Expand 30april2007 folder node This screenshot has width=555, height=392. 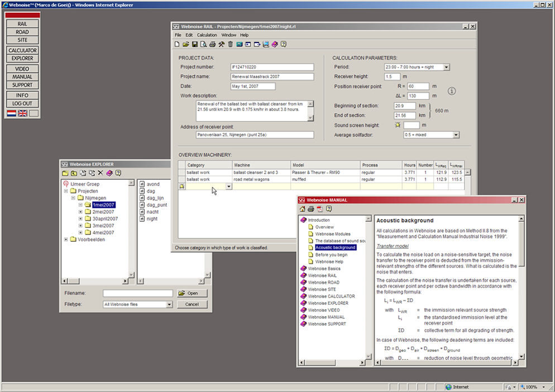pyautogui.click(x=80, y=219)
